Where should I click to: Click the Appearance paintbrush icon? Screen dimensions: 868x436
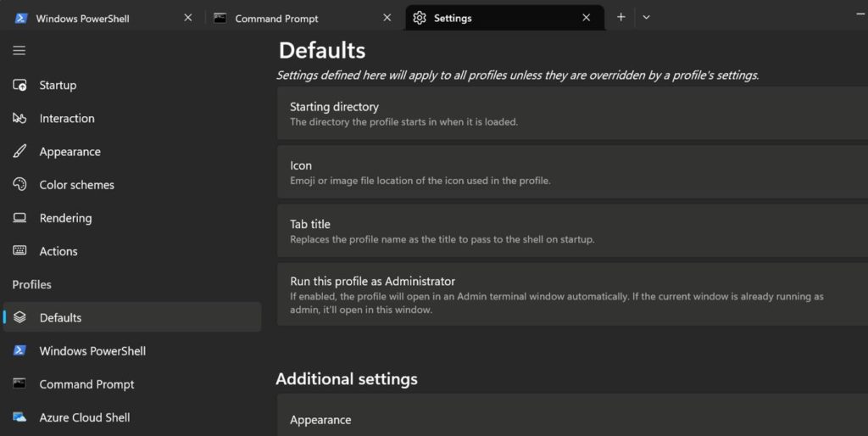[19, 152]
